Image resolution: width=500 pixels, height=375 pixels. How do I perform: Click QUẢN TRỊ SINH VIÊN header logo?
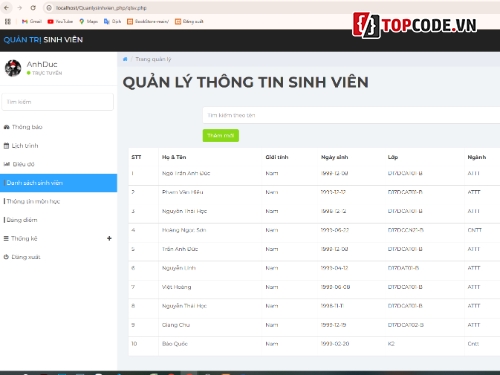43,40
